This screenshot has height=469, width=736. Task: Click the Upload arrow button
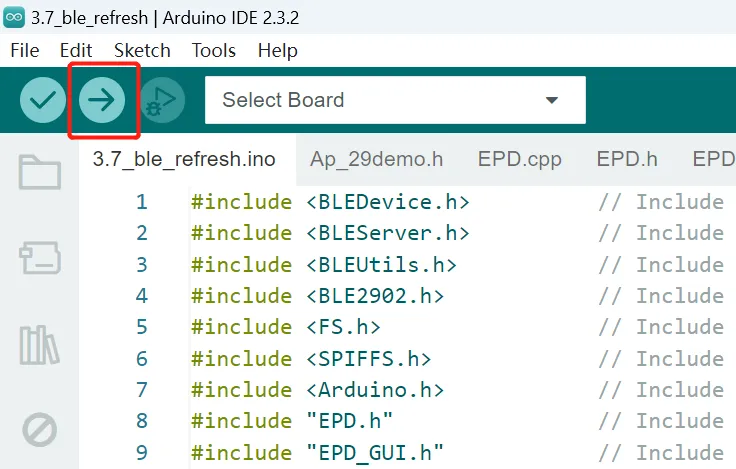[x=102, y=100]
